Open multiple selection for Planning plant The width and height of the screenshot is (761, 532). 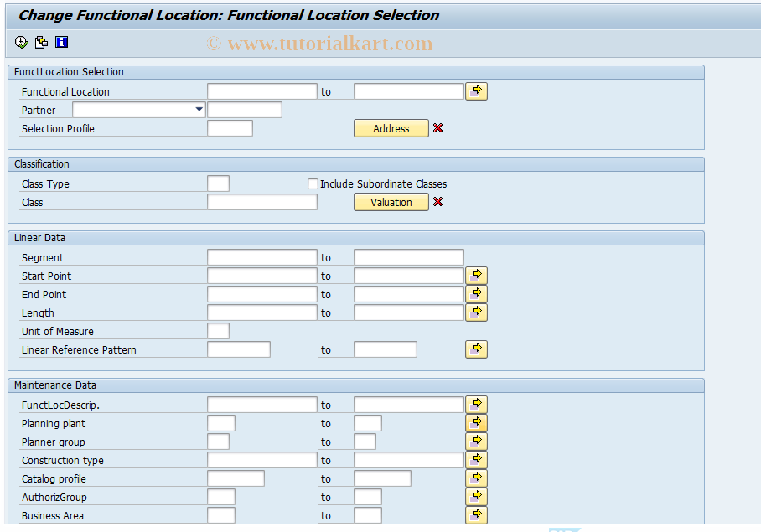[x=475, y=422]
